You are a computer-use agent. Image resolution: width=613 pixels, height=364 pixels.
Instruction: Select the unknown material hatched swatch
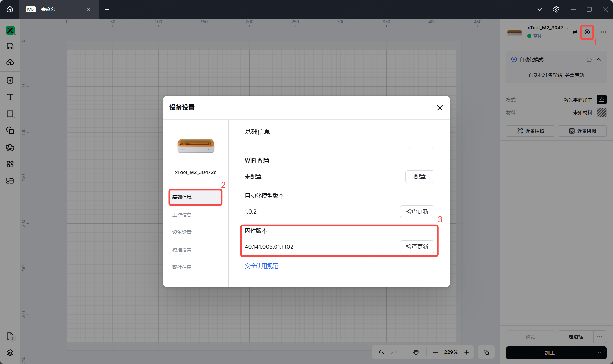[602, 112]
